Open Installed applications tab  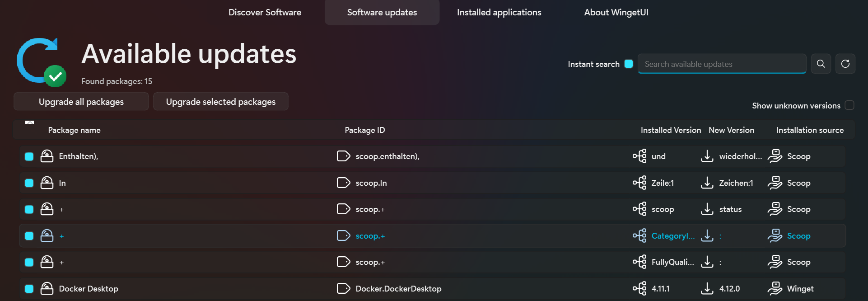(499, 12)
